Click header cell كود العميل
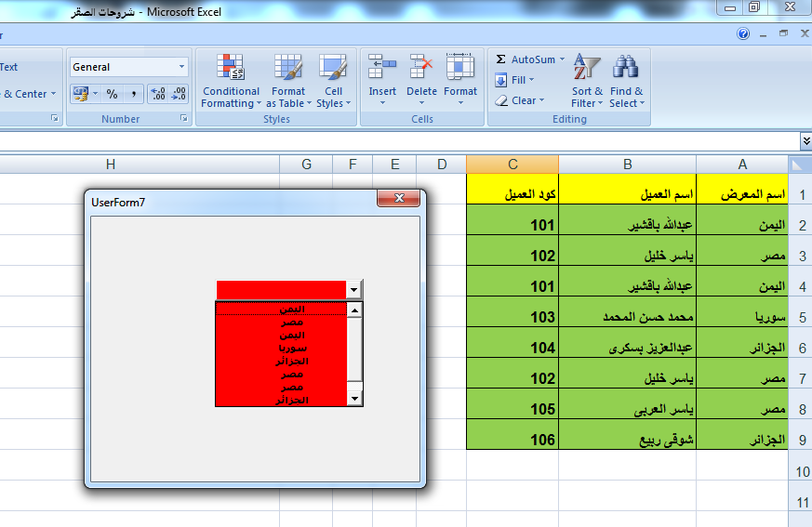 pos(512,189)
